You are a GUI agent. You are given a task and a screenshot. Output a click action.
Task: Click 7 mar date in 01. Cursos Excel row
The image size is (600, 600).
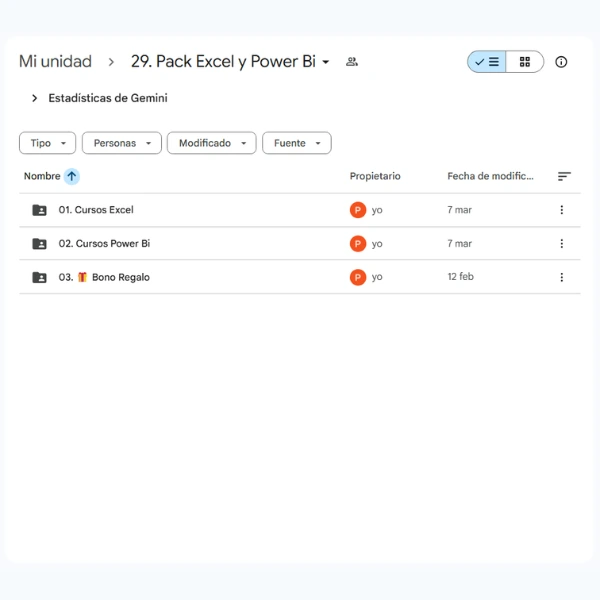pyautogui.click(x=459, y=210)
